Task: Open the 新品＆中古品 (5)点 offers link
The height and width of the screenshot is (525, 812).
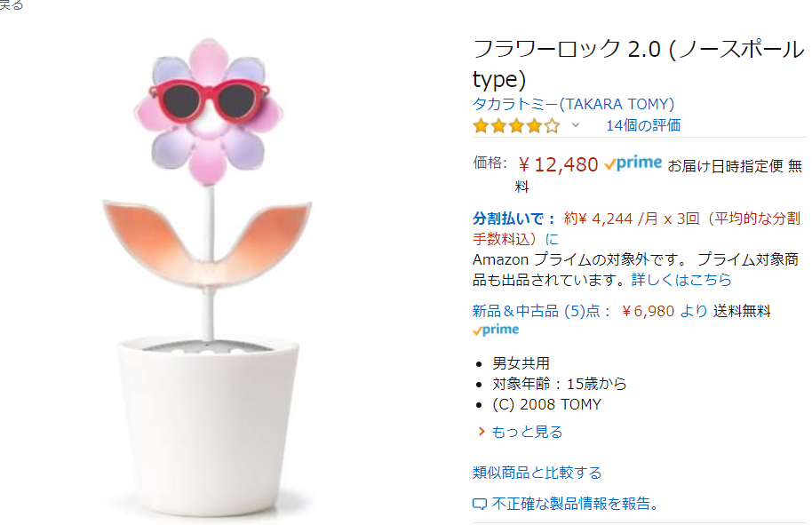Action: 542,311
